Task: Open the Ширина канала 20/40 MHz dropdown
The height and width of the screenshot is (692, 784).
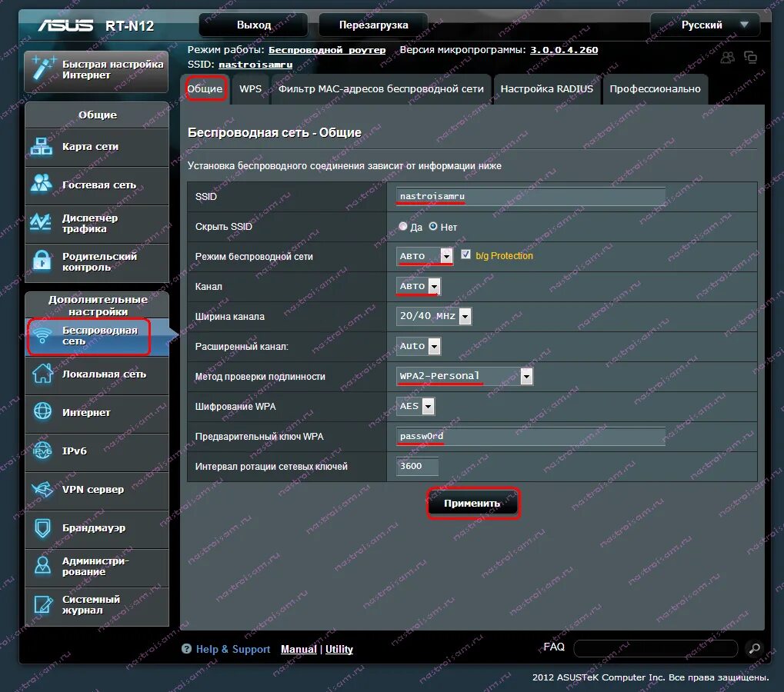Action: pos(433,316)
